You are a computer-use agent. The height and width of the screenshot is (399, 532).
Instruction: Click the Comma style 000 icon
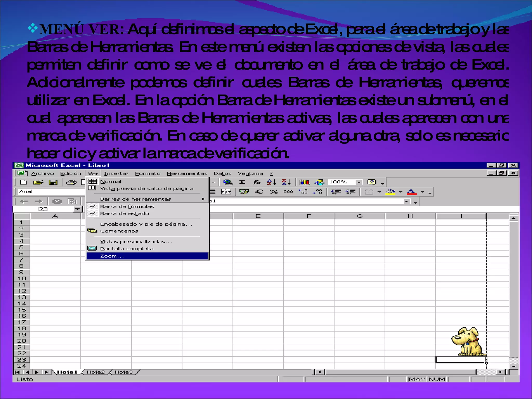point(288,192)
